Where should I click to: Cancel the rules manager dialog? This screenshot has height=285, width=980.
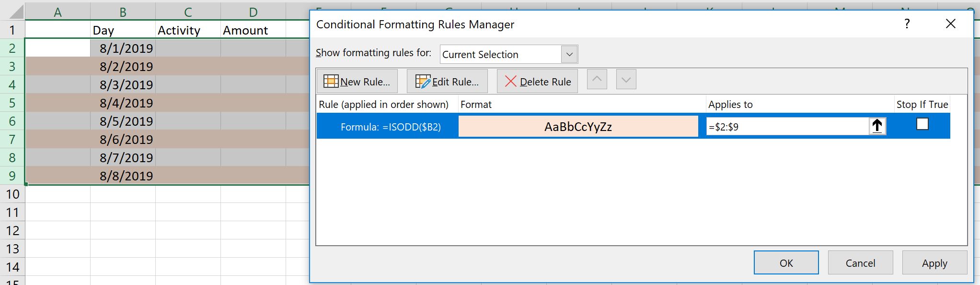(x=860, y=263)
